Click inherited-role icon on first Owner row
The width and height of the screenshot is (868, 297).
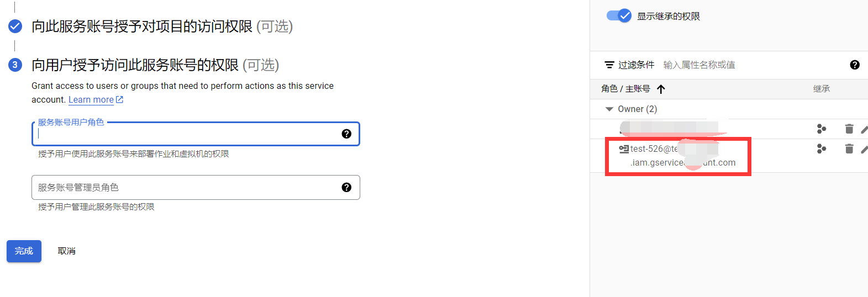(x=822, y=129)
